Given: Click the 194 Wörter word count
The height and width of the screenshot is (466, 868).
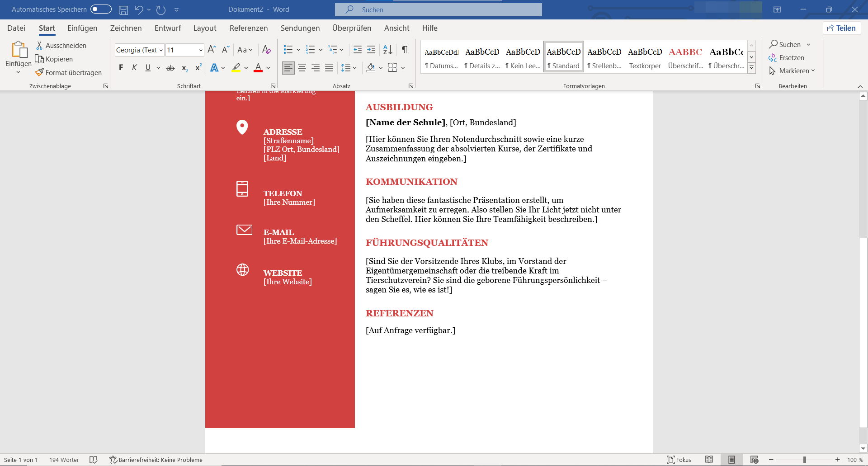Looking at the screenshot, I should coord(64,460).
